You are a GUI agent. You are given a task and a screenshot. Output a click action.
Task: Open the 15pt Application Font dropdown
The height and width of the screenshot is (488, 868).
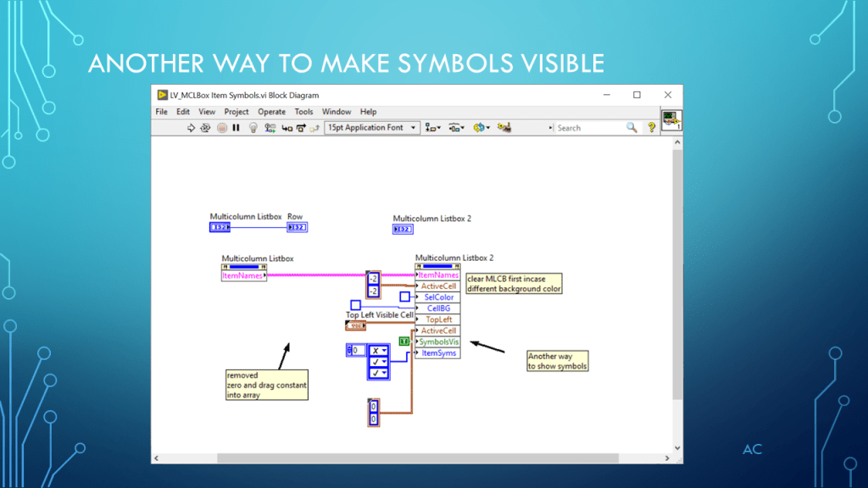[x=372, y=128]
